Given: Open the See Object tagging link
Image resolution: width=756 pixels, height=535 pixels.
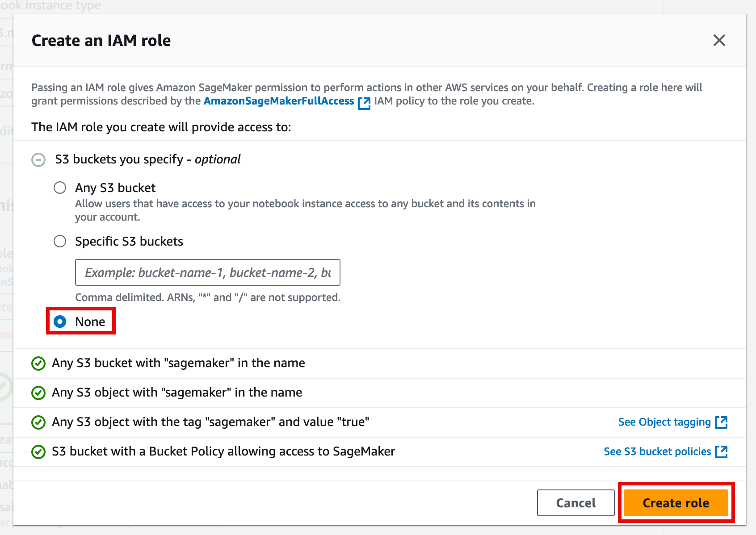Looking at the screenshot, I should (664, 422).
